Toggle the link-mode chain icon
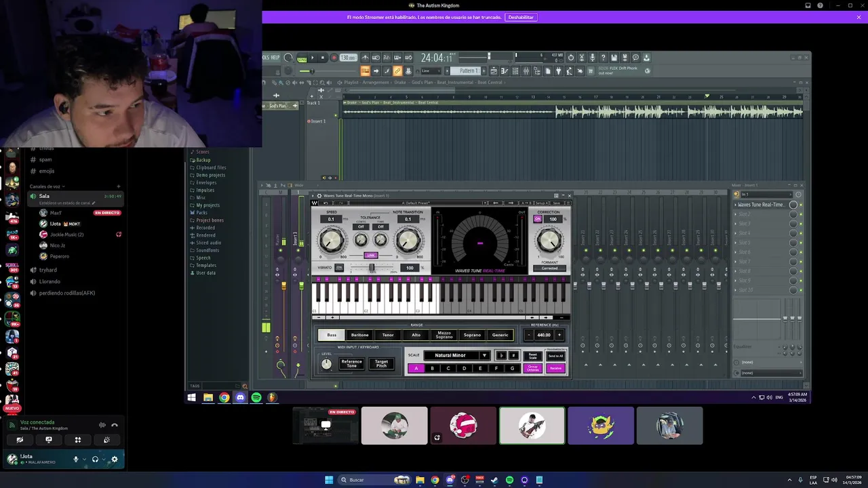Image resolution: width=868 pixels, height=488 pixels. (397, 71)
